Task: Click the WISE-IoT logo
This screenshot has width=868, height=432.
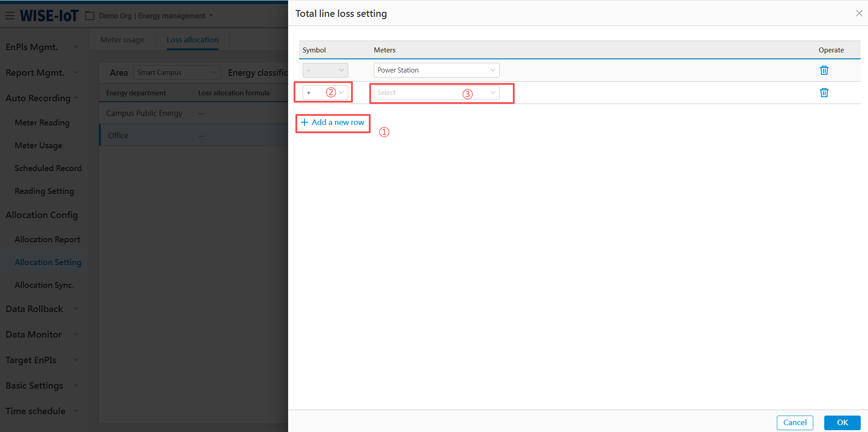Action: point(49,16)
